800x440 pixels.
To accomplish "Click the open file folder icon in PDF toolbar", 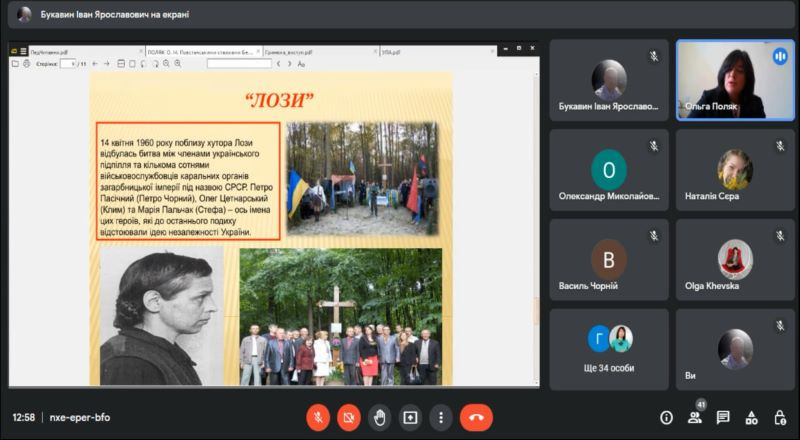I will pyautogui.click(x=15, y=64).
